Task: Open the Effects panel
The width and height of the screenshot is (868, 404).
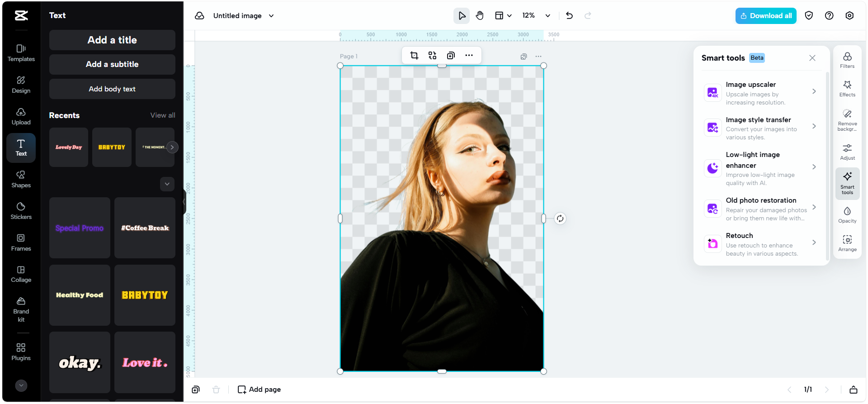Action: 847,88
